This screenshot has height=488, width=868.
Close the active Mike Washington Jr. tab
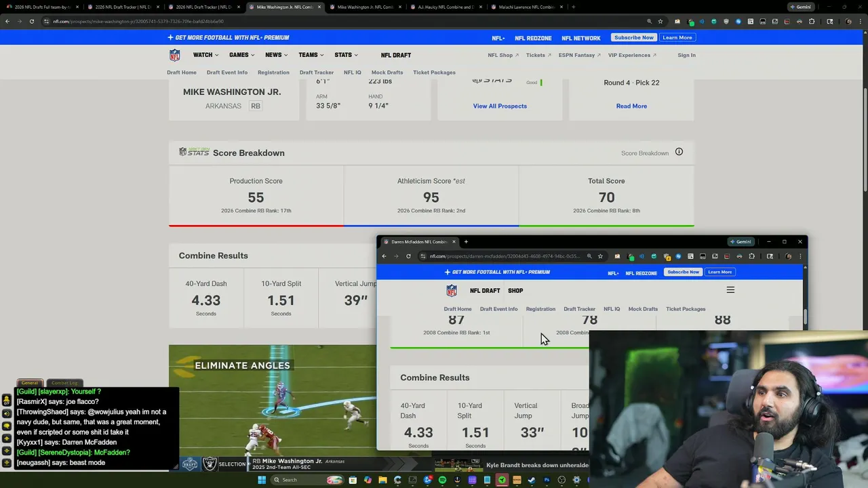pyautogui.click(x=319, y=7)
